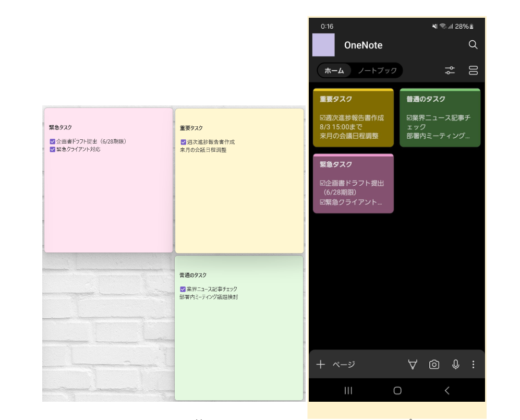Switch layout using the list view icon

point(473,70)
